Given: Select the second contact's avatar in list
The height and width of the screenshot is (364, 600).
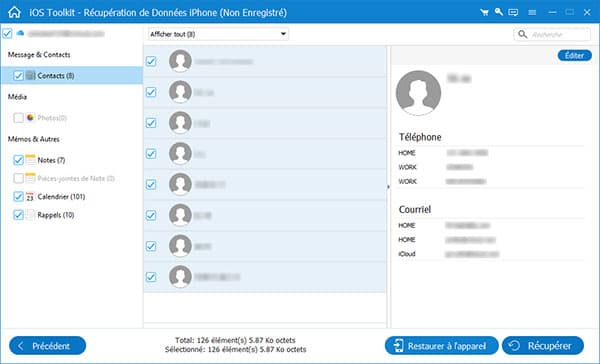Looking at the screenshot, I should click(180, 92).
